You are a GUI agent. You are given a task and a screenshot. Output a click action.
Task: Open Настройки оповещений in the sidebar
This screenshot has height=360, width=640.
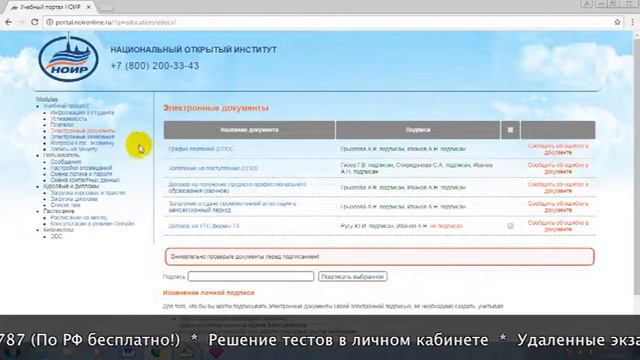(x=81, y=168)
